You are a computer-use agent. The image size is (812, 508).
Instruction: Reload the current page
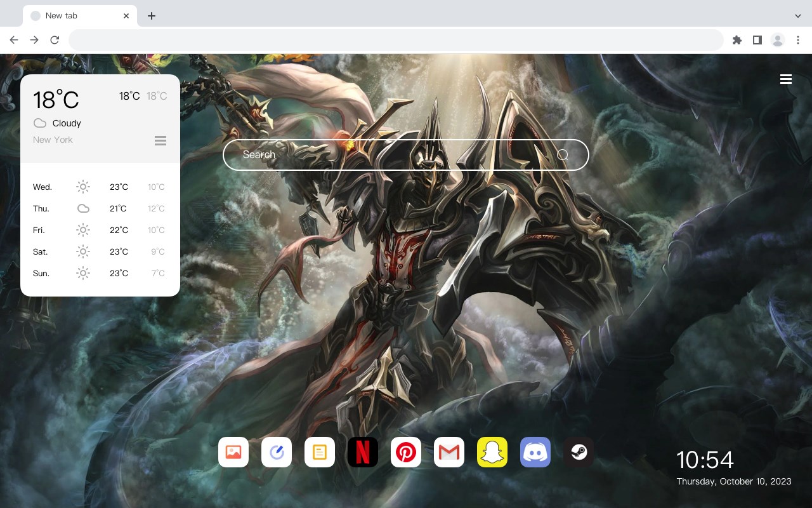(55, 40)
